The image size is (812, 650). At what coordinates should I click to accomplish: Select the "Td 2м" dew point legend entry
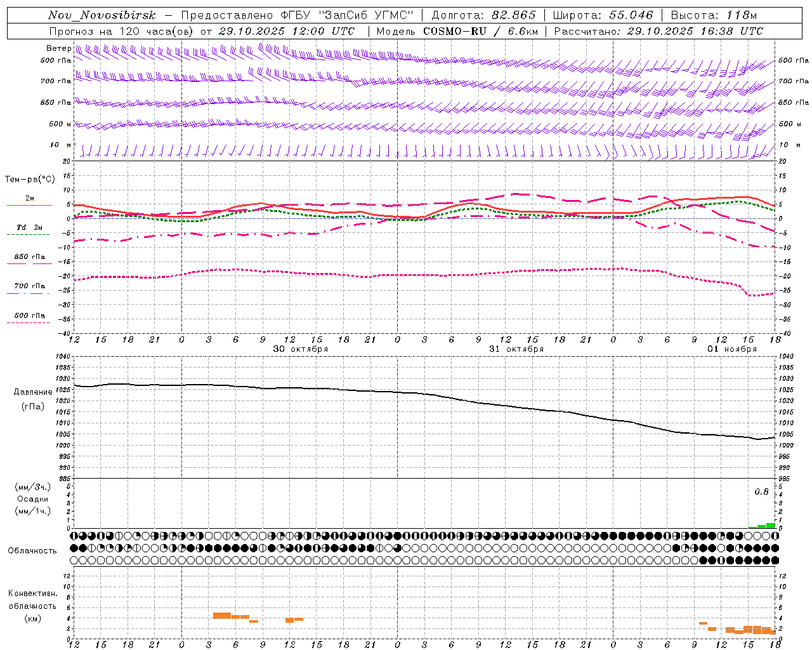click(x=29, y=227)
